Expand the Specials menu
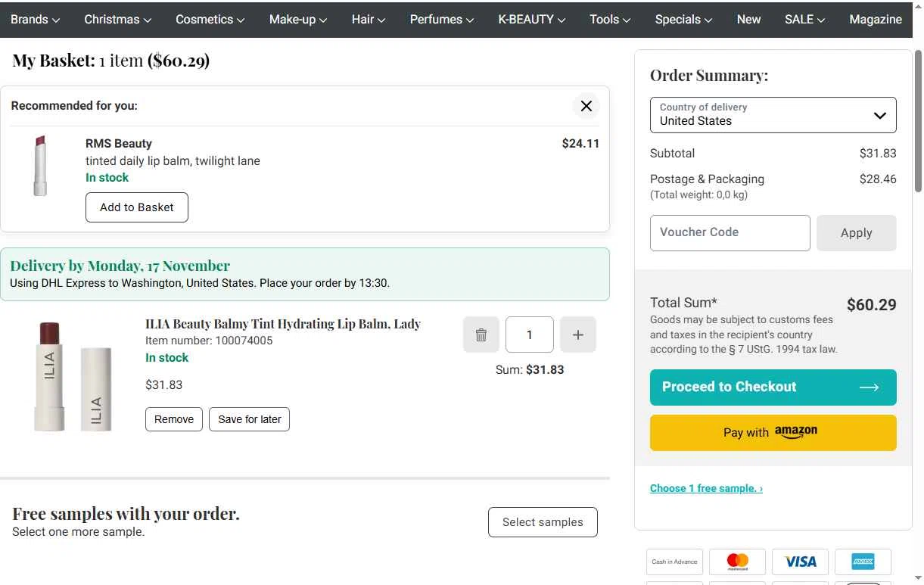924x585 pixels. click(683, 20)
